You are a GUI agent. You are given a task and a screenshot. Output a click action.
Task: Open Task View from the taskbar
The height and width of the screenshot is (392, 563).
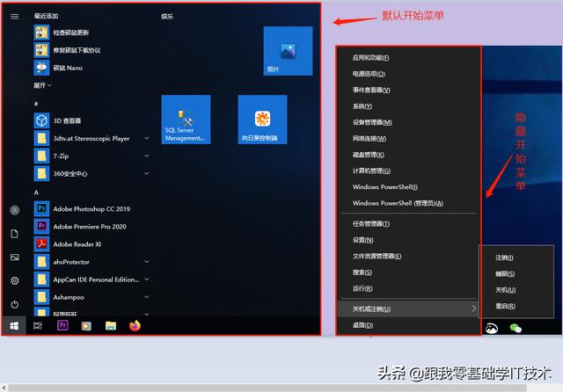click(x=38, y=326)
